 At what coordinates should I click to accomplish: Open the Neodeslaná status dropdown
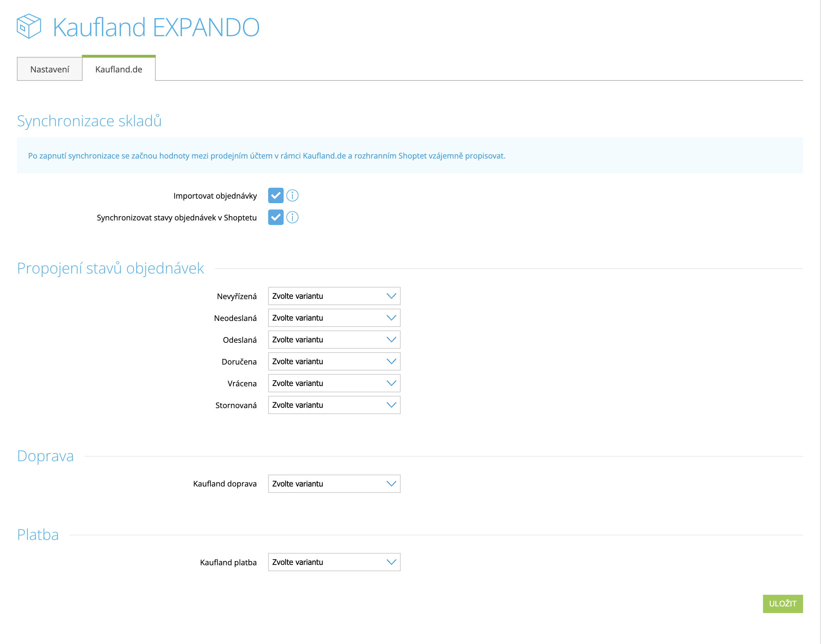pyautogui.click(x=334, y=318)
